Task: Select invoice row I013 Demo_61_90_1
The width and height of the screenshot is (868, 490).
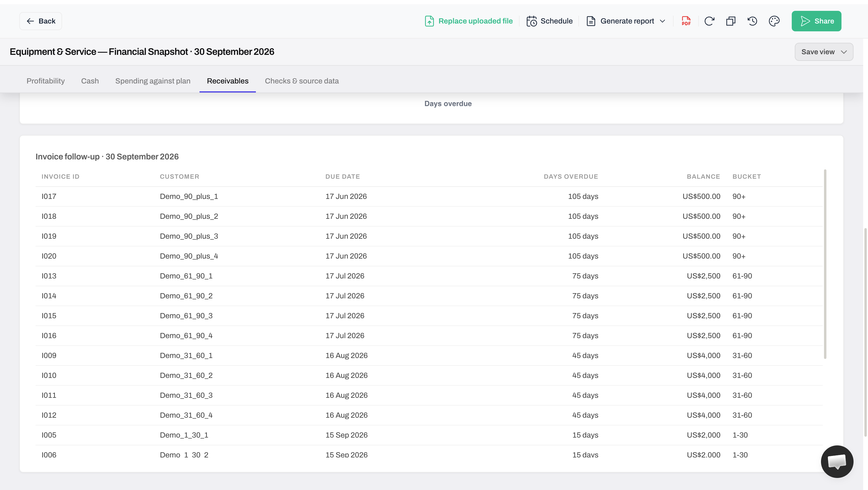Action: pos(429,276)
